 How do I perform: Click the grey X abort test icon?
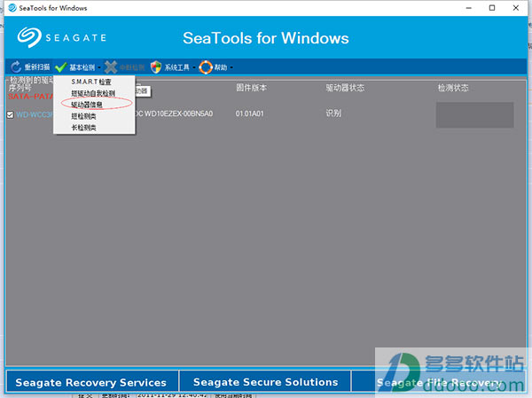pos(111,67)
